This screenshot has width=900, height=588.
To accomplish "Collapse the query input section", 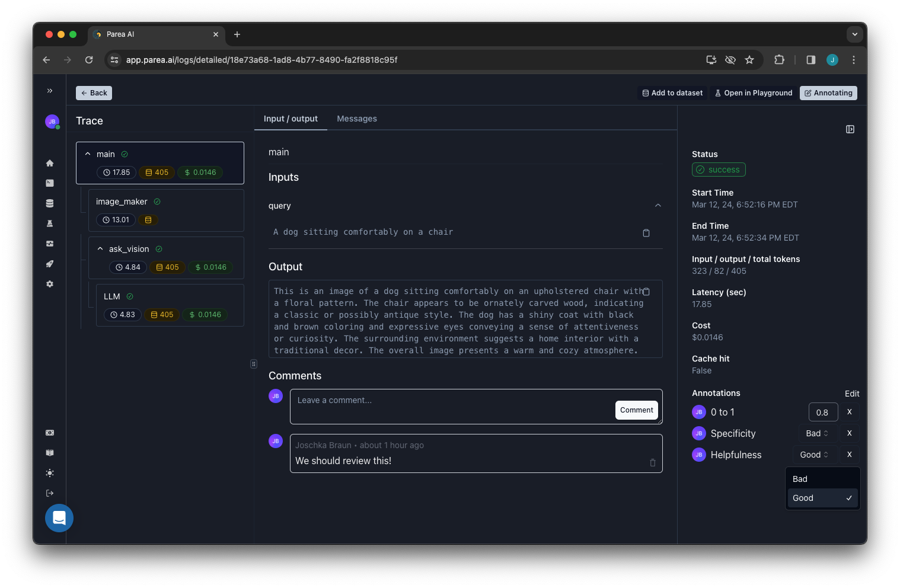I will point(658,206).
